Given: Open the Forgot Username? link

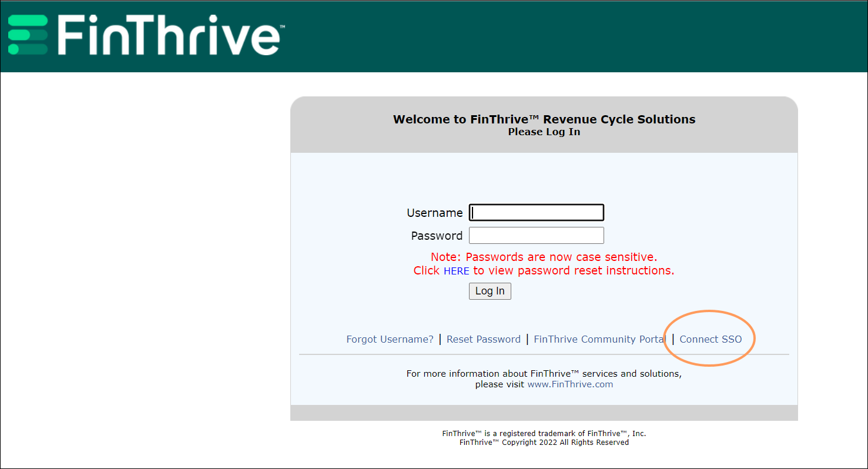Looking at the screenshot, I should (390, 339).
